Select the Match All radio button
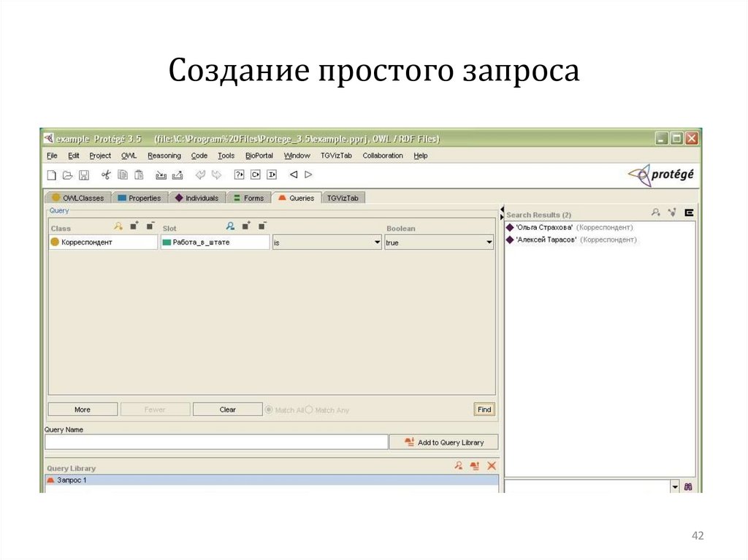The width and height of the screenshot is (748, 560). point(269,410)
